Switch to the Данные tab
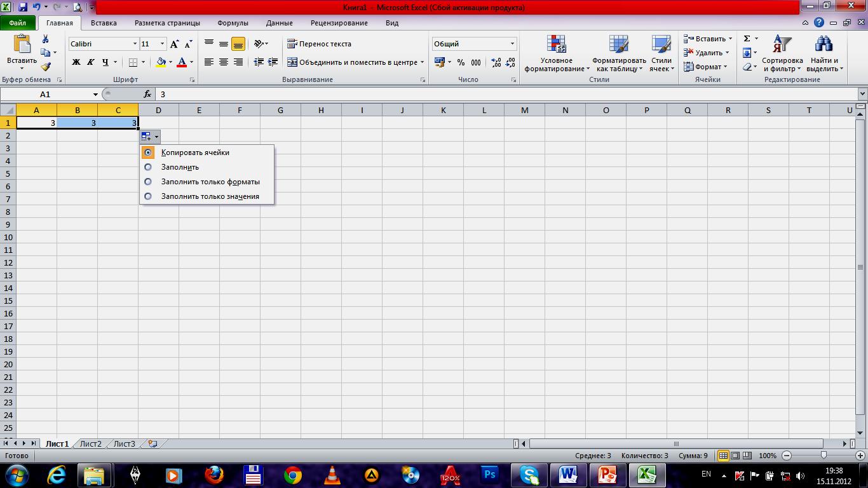The height and width of the screenshot is (488, 868). (280, 23)
